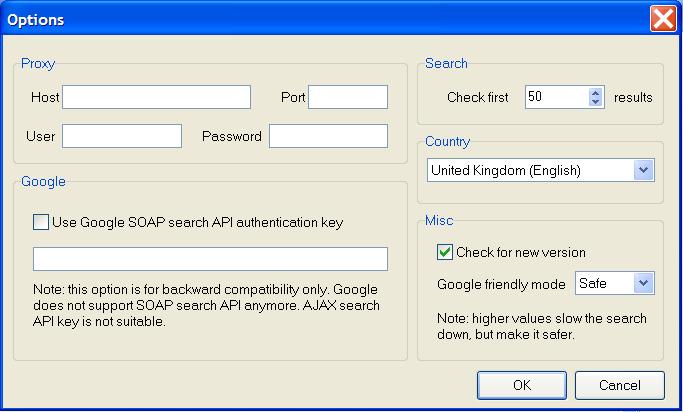Screen dimensions: 683x412
Task: Click the OK button
Action: [521, 385]
